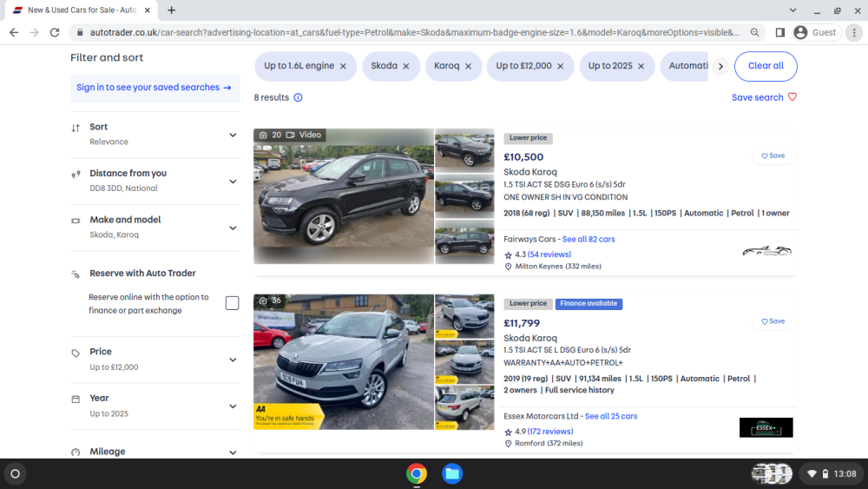Click the Fairways Cars dealer logo
Screen dimensions: 868x489
(766, 251)
